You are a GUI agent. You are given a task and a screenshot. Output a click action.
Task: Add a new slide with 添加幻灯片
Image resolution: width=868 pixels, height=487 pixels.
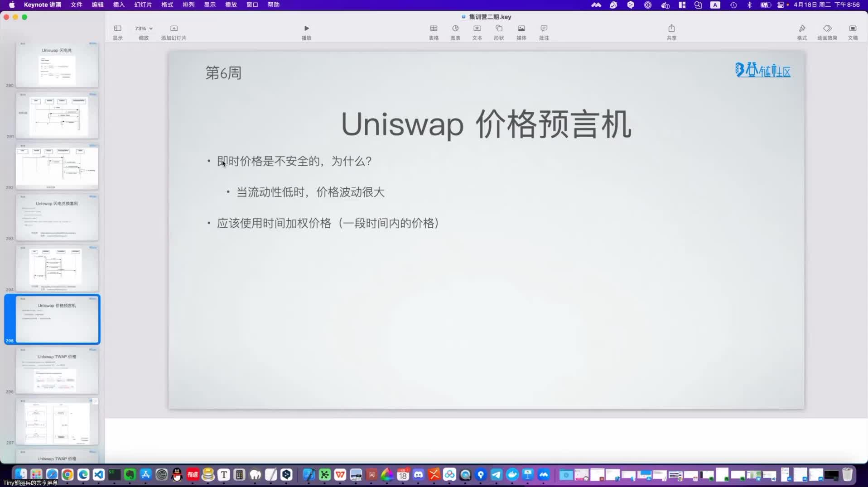174,33
